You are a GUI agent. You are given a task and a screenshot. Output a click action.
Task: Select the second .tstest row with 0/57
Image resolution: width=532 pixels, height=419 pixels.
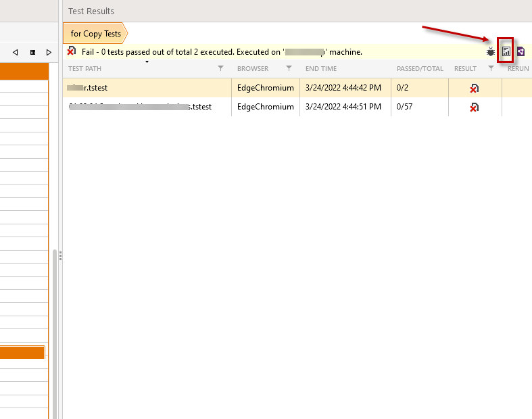149,107
